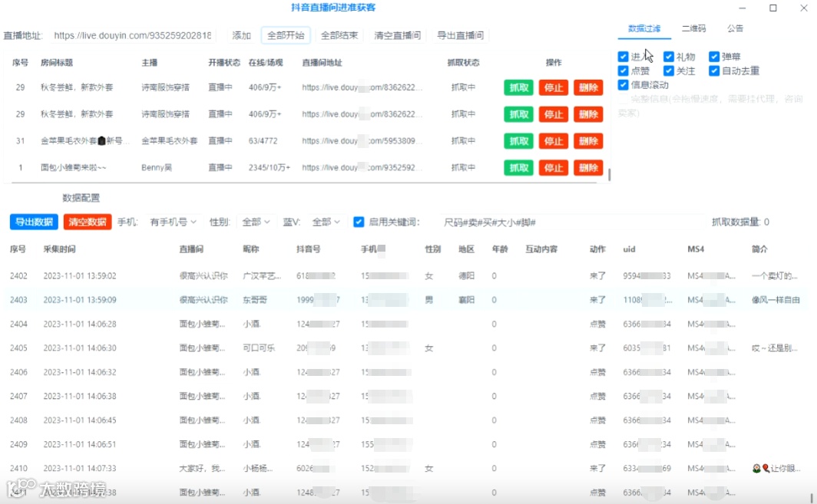
Task: Toggle the 信息滚动 checkbox
Action: tap(623, 84)
